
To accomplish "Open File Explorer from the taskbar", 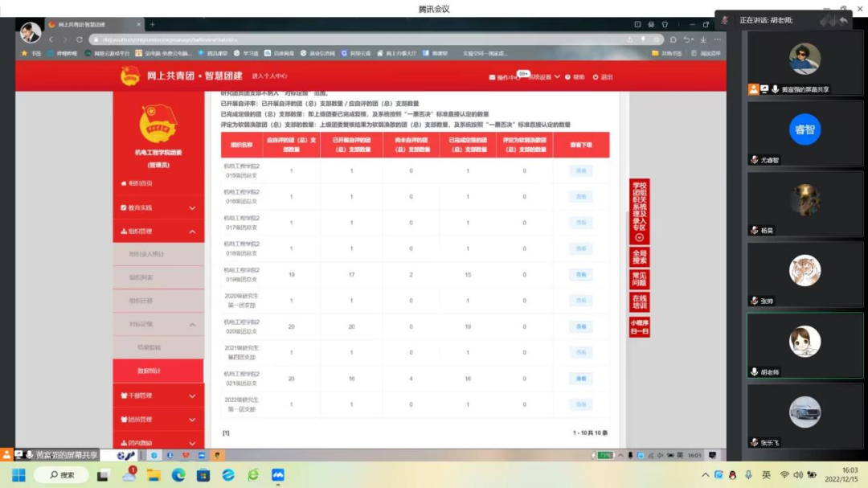I will click(154, 475).
